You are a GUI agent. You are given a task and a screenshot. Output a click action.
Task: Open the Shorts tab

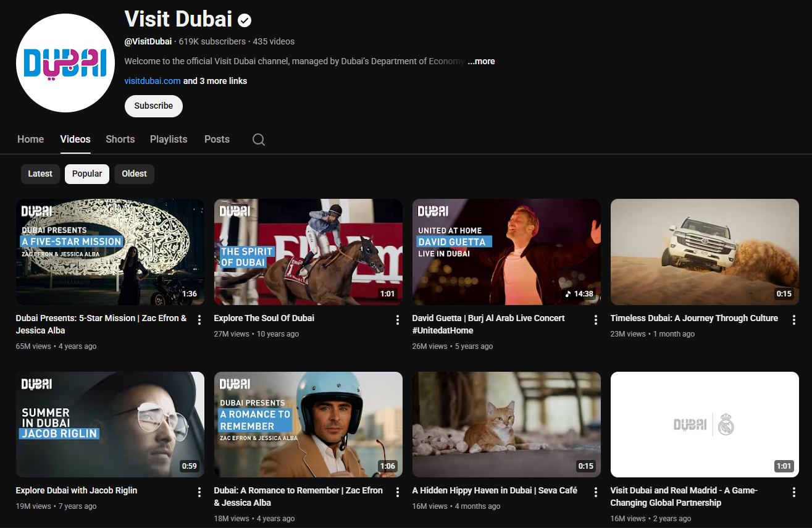[120, 140]
